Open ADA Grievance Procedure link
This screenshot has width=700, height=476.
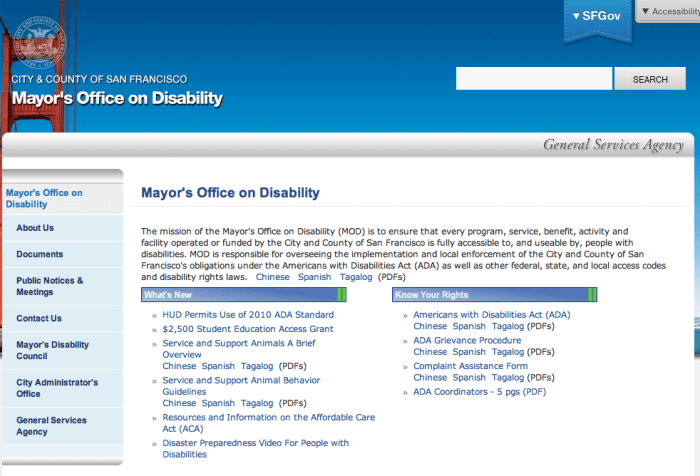click(467, 340)
